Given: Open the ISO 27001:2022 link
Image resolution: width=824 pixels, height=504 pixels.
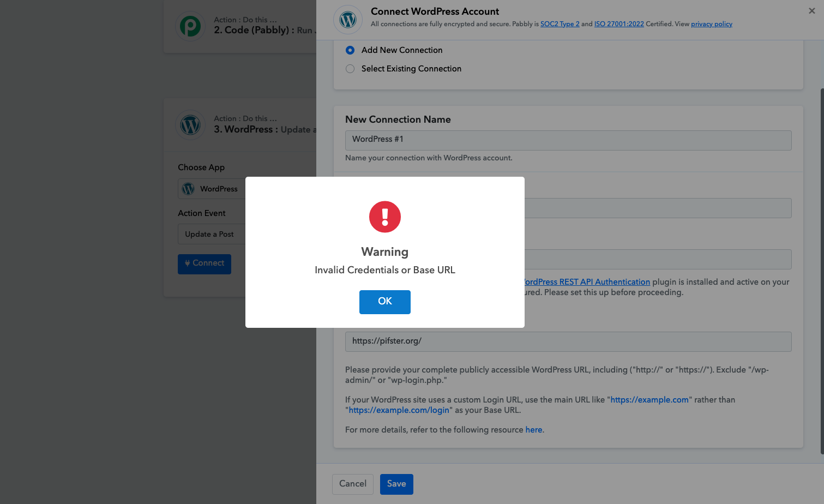Looking at the screenshot, I should pyautogui.click(x=619, y=24).
